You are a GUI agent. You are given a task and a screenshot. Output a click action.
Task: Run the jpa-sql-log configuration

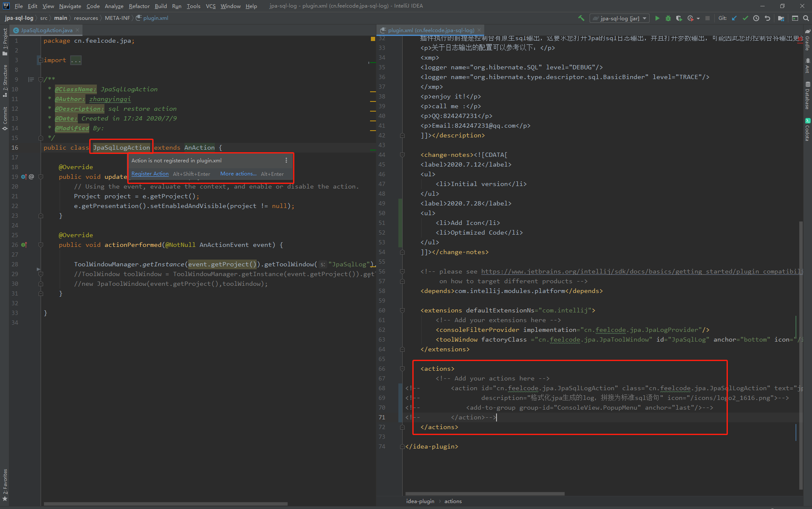[x=657, y=18]
